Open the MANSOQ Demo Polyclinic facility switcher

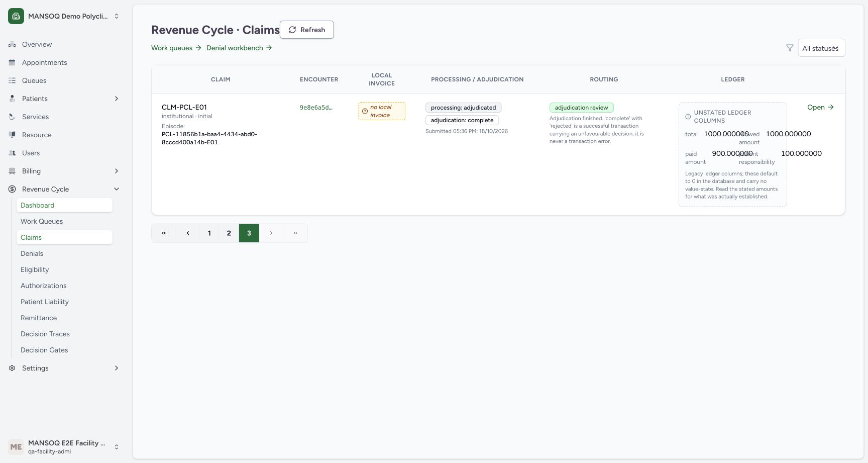(x=64, y=16)
